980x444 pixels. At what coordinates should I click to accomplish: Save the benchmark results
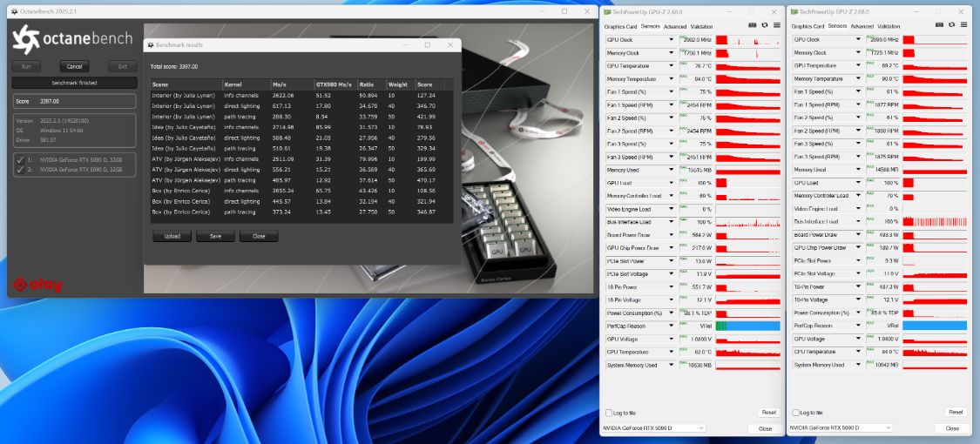click(x=215, y=236)
